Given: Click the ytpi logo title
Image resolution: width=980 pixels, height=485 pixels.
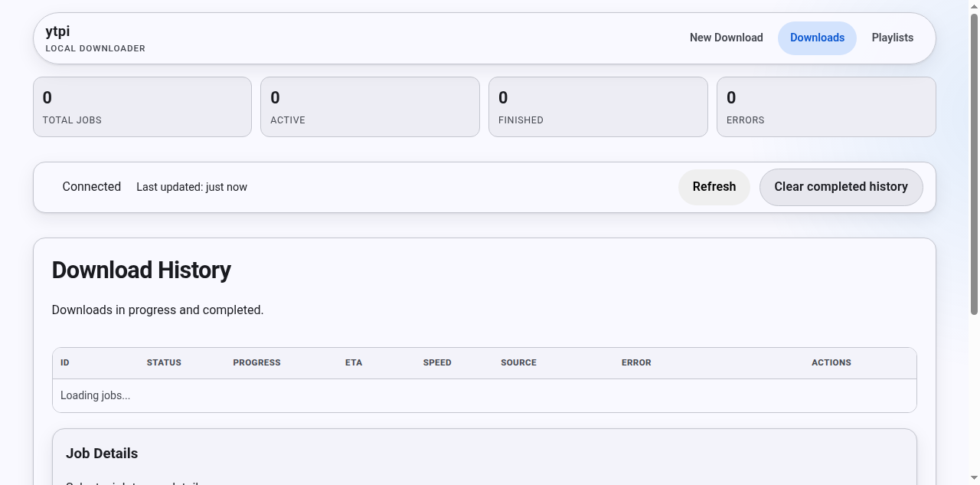Looking at the screenshot, I should [x=58, y=31].
